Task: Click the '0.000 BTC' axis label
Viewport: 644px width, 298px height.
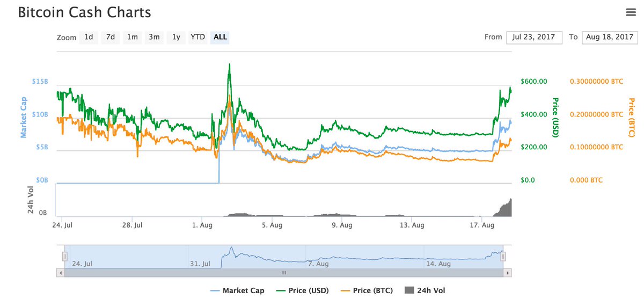Action: tap(586, 180)
